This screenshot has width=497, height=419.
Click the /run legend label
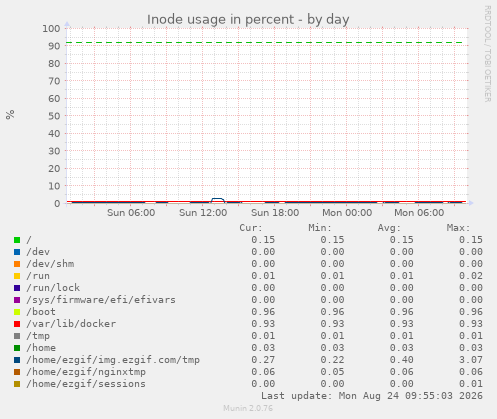tap(38, 276)
